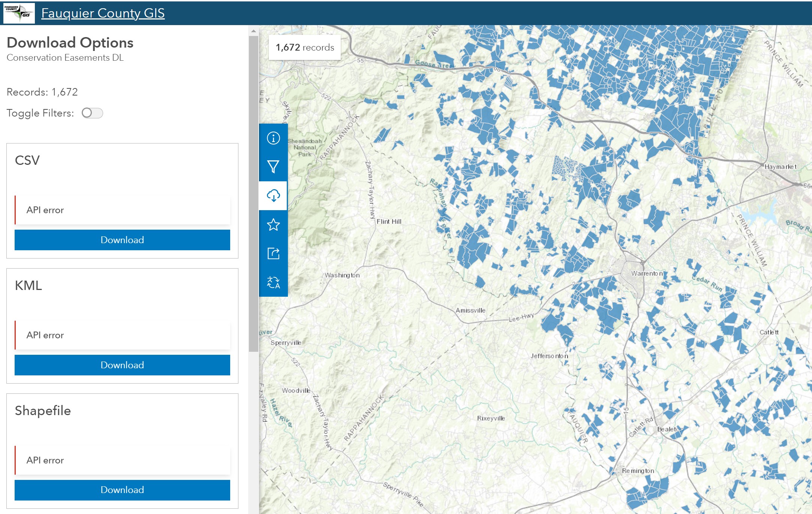Click the Warrenton label on map
Screen dimensions: 812x514
[647, 273]
